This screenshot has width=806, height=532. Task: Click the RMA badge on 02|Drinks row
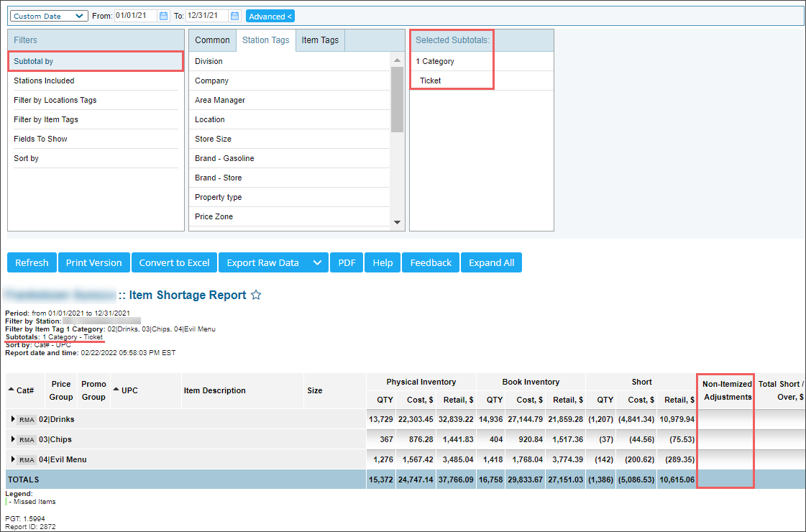tap(27, 420)
